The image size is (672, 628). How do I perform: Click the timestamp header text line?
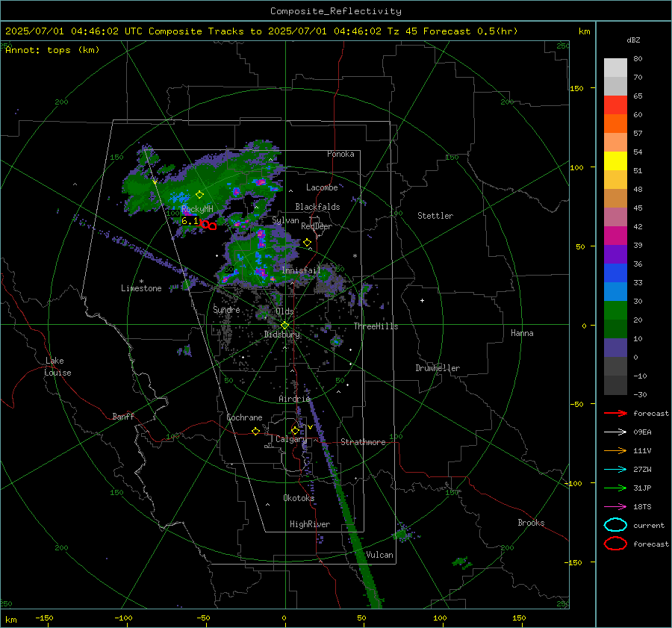[x=261, y=31]
